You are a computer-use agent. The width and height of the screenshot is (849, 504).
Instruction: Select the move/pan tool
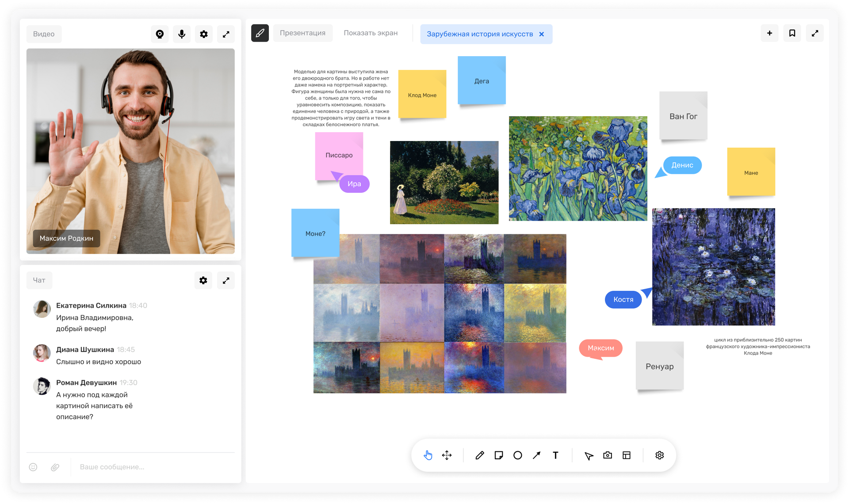[x=447, y=455]
